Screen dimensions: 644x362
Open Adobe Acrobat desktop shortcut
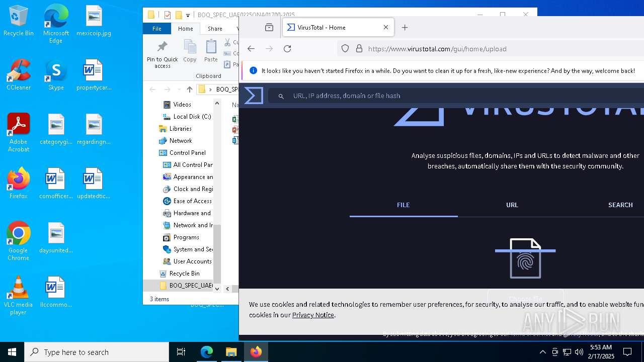pyautogui.click(x=19, y=133)
